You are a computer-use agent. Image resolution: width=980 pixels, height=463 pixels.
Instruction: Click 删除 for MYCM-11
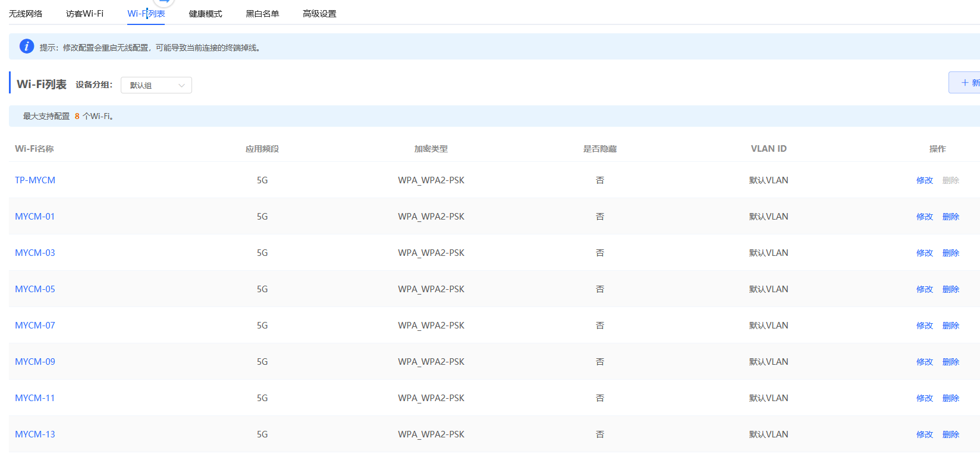[x=951, y=398]
